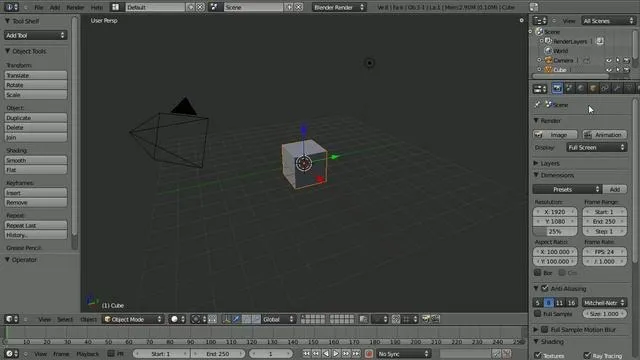
Task: Select anti-aliasing sample value 16
Action: pyautogui.click(x=571, y=302)
